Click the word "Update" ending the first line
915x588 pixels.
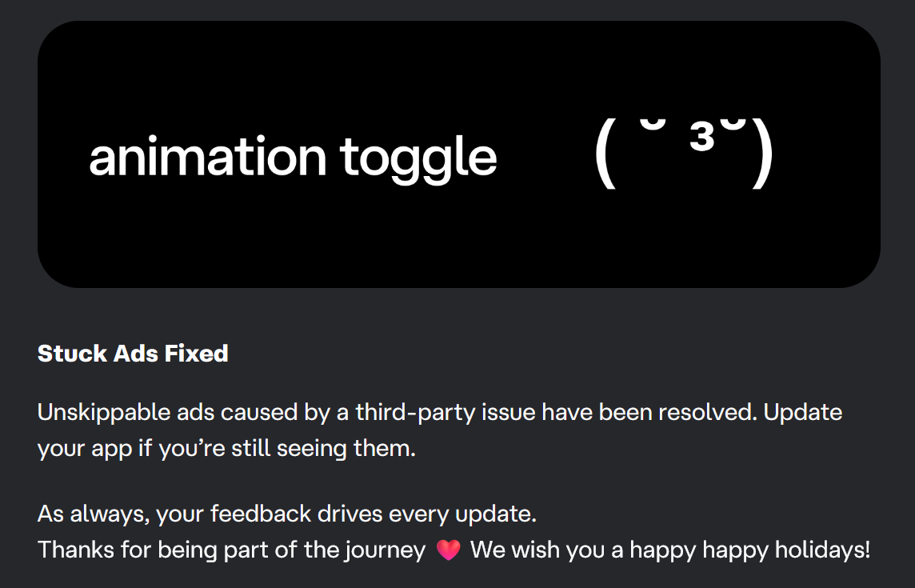tap(803, 413)
